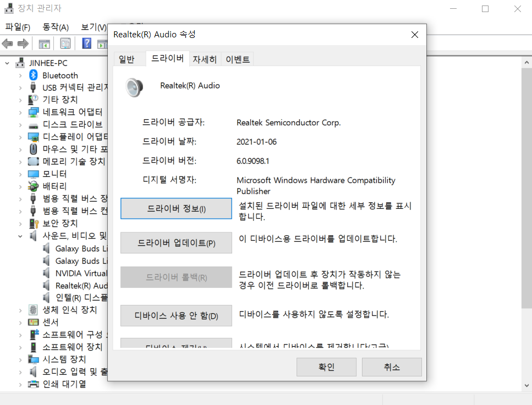Click the 네트워크 어댑터 icon

(x=33, y=112)
